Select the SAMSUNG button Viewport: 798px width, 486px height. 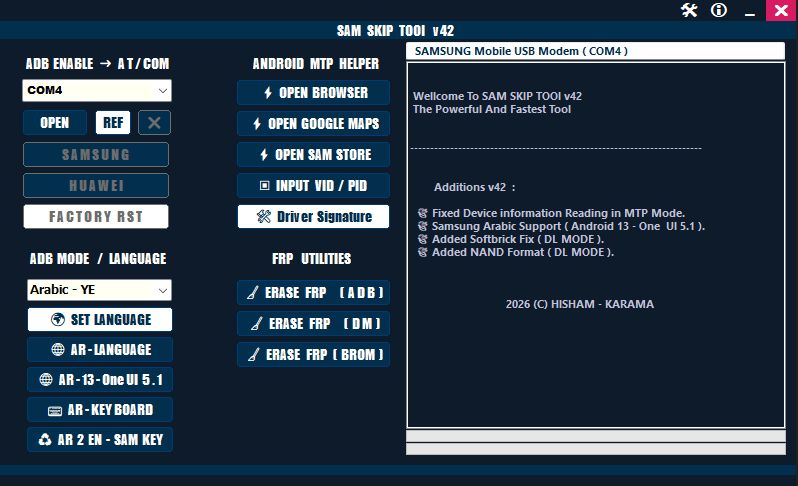pyautogui.click(x=96, y=155)
